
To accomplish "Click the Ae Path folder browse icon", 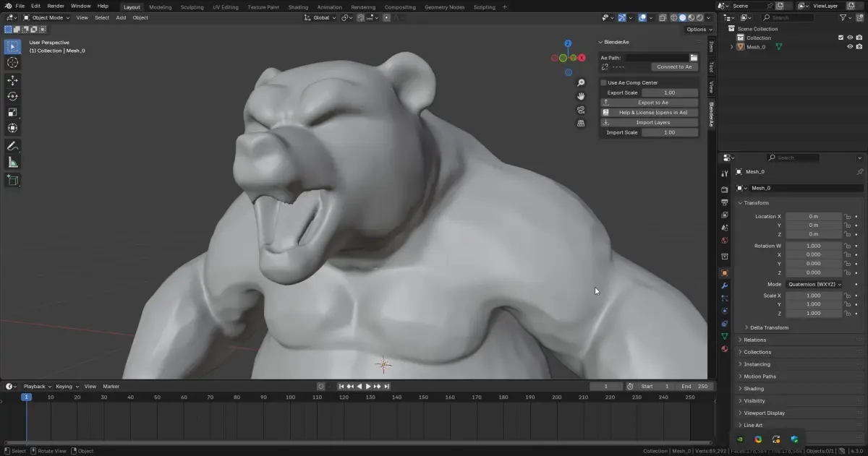I will click(x=694, y=57).
